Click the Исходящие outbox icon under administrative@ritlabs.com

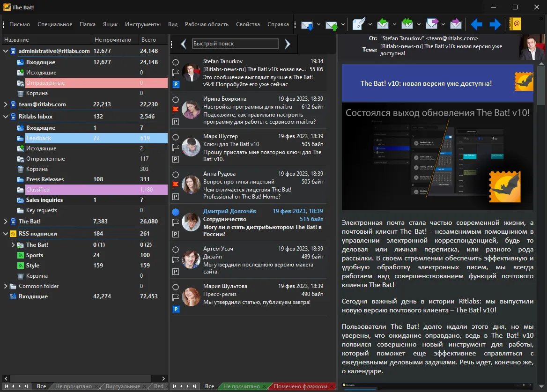21,73
